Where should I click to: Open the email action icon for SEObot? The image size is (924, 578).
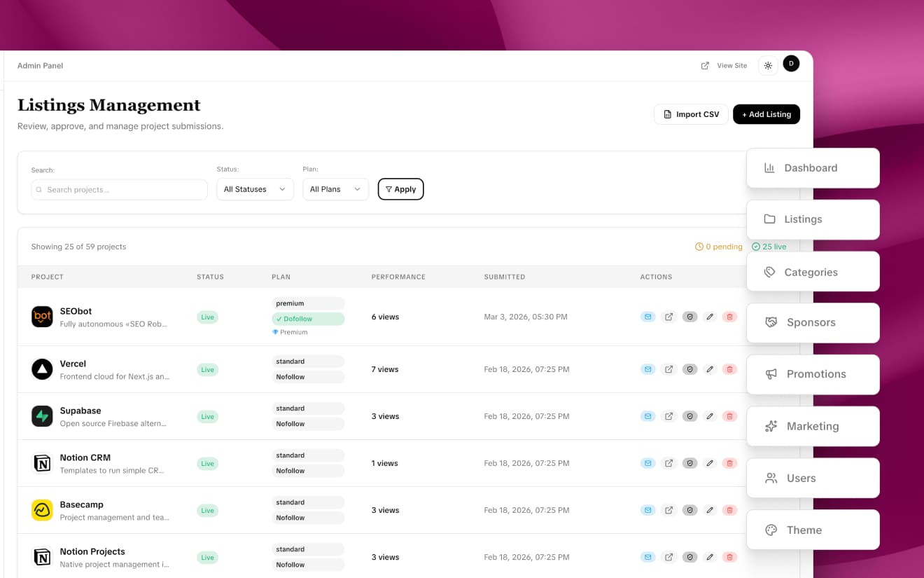coord(647,317)
